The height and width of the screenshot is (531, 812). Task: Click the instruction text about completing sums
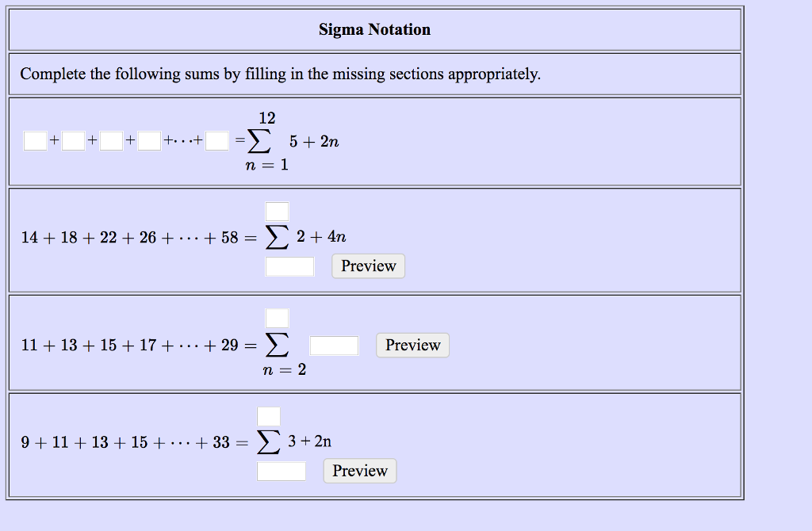click(280, 74)
